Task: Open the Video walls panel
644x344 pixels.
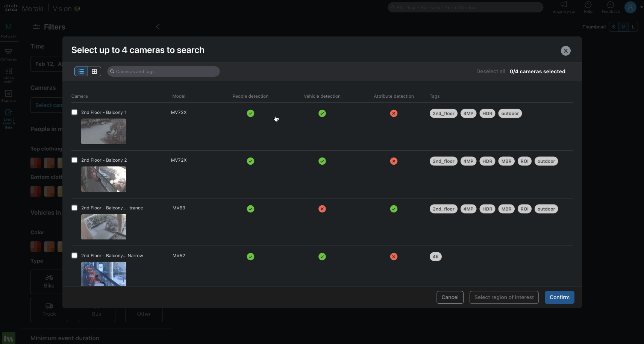Action: 8,74
